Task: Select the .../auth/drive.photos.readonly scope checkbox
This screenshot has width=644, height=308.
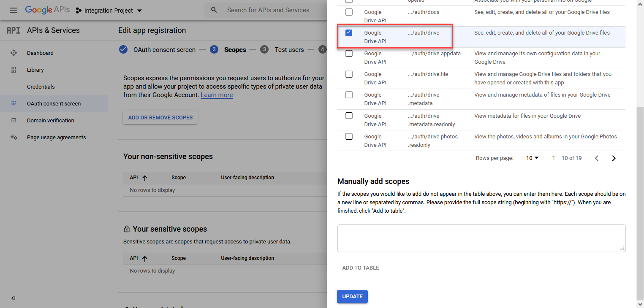Action: (x=349, y=136)
